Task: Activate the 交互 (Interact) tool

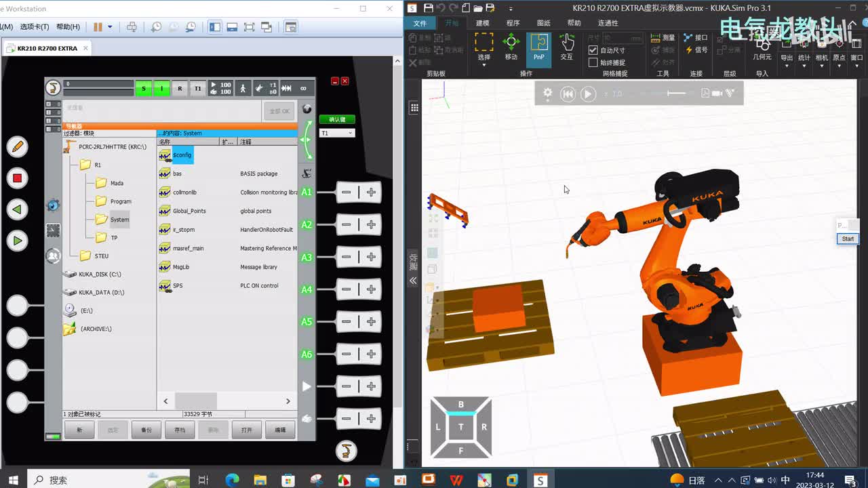Action: (566, 47)
